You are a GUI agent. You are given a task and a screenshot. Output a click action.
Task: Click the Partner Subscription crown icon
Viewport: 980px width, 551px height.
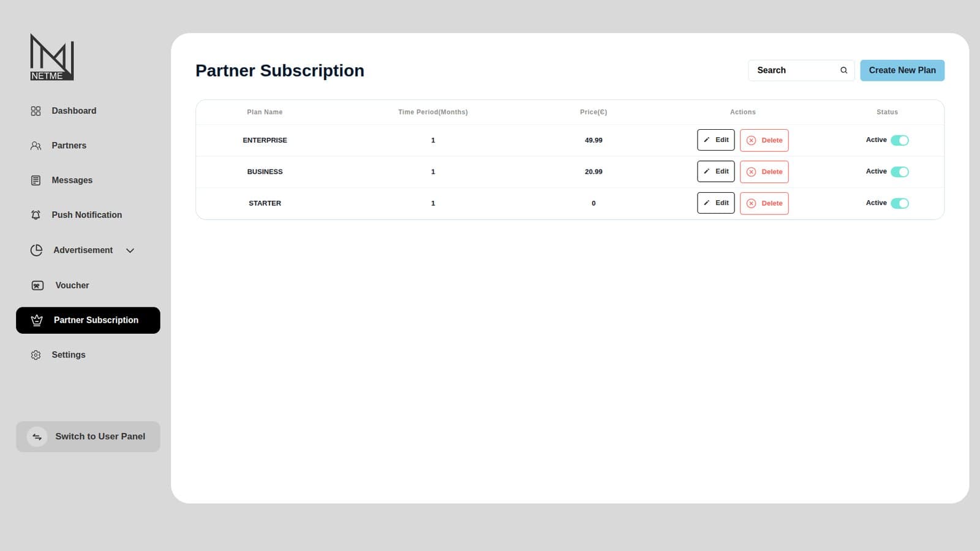[37, 320]
